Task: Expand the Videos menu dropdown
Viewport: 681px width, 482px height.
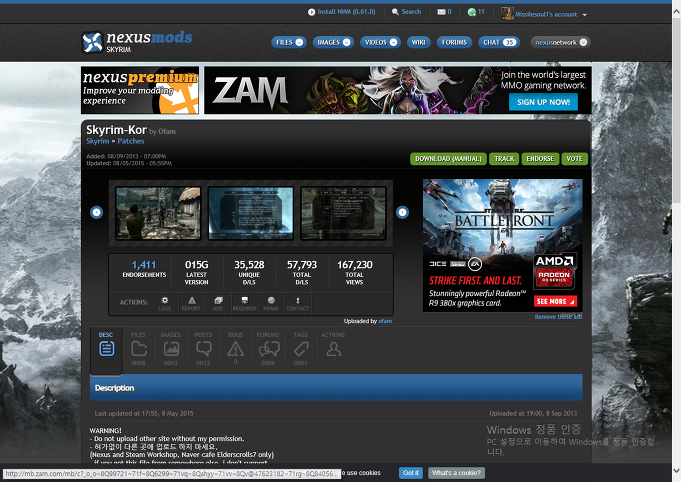Action: tap(393, 43)
